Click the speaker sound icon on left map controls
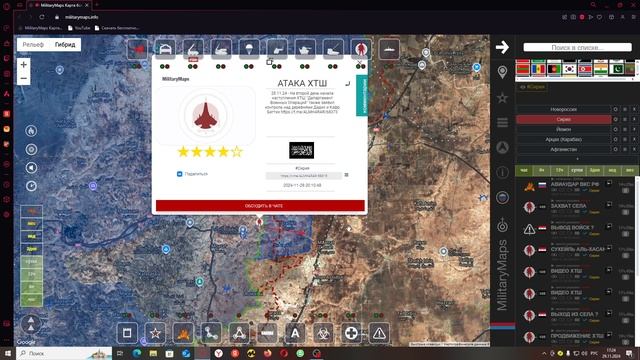This screenshot has height=360, width=640. pos(31,168)
